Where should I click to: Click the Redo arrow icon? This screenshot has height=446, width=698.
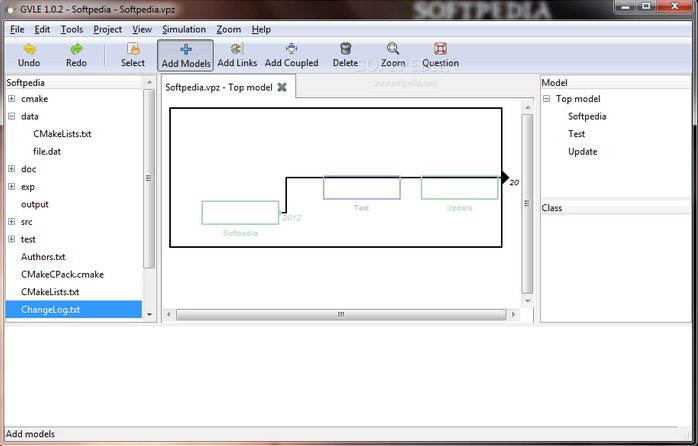point(77,49)
